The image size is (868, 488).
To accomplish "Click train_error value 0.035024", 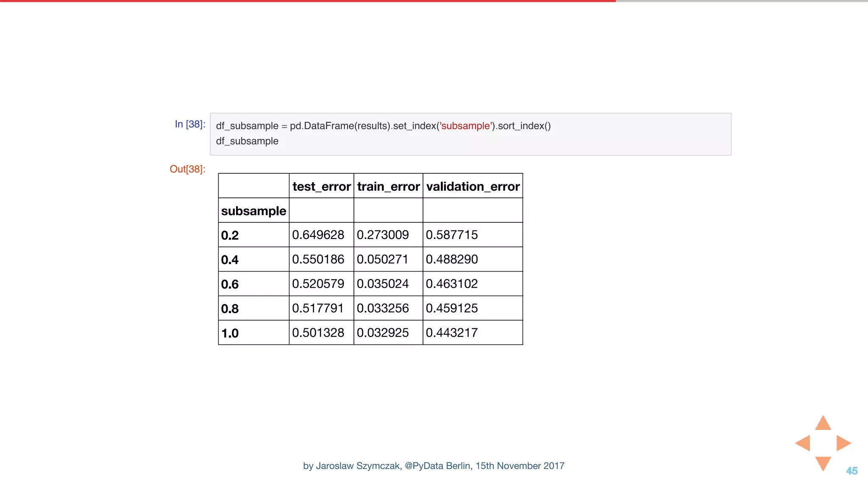I will (383, 284).
